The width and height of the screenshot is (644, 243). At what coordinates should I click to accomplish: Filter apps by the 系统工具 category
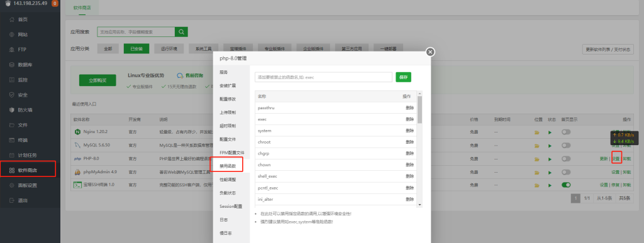tap(203, 49)
